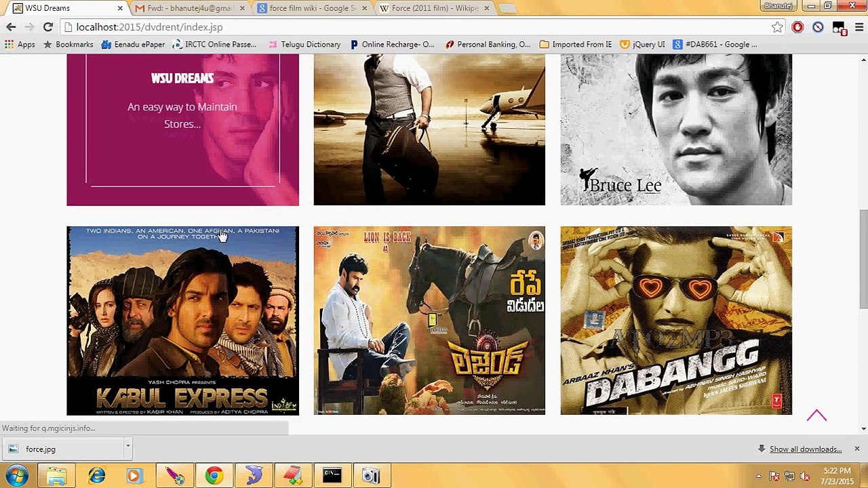Open the Action Center flag icon
This screenshot has width=868, height=488.
pos(775,476)
